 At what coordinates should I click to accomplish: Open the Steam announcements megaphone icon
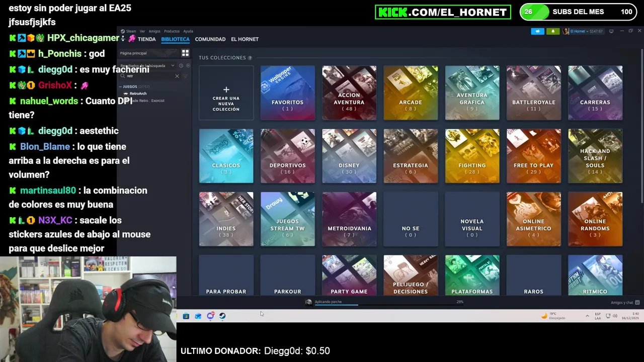pyautogui.click(x=537, y=31)
